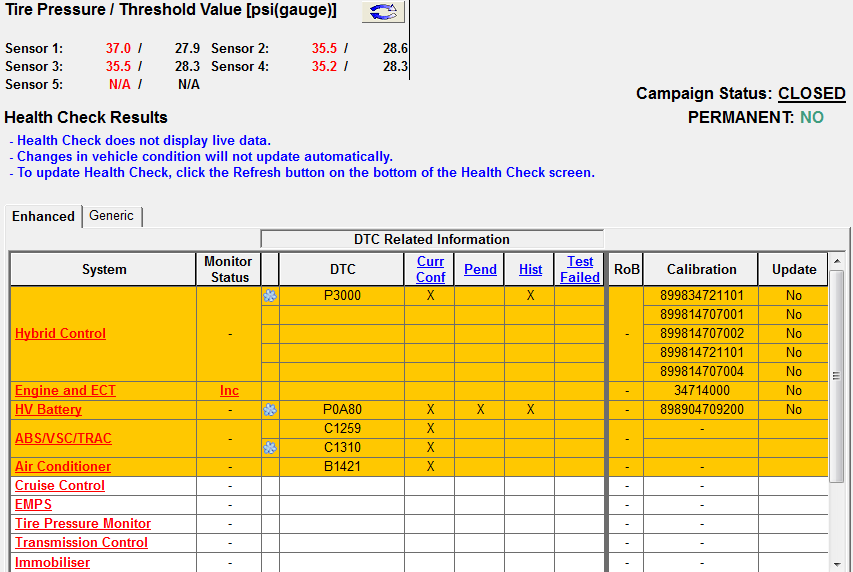Image resolution: width=853 pixels, height=572 pixels.
Task: Click the Inc monitor status link
Action: 229,391
